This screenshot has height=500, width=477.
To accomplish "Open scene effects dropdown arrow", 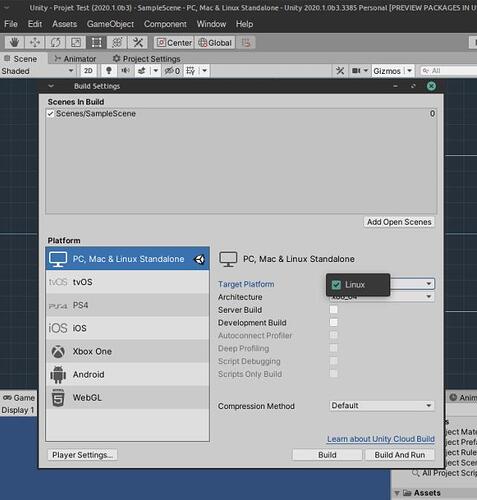I will pyautogui.click(x=156, y=71).
